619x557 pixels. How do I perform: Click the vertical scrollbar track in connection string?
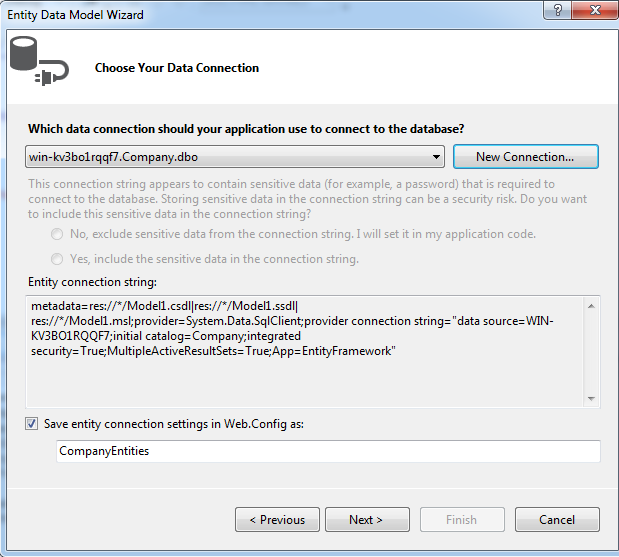[x=592, y=351]
